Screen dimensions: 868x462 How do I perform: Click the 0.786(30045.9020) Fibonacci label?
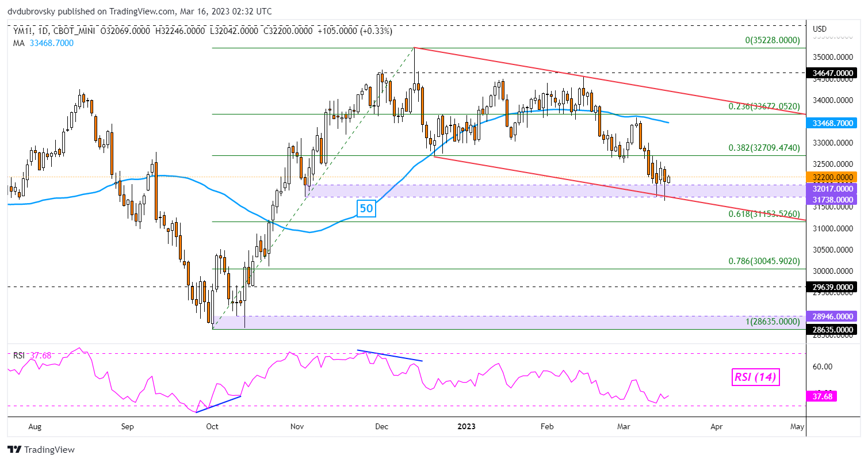pos(765,261)
